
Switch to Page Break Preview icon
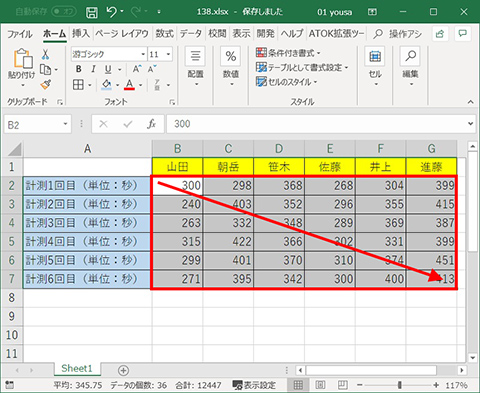342,385
